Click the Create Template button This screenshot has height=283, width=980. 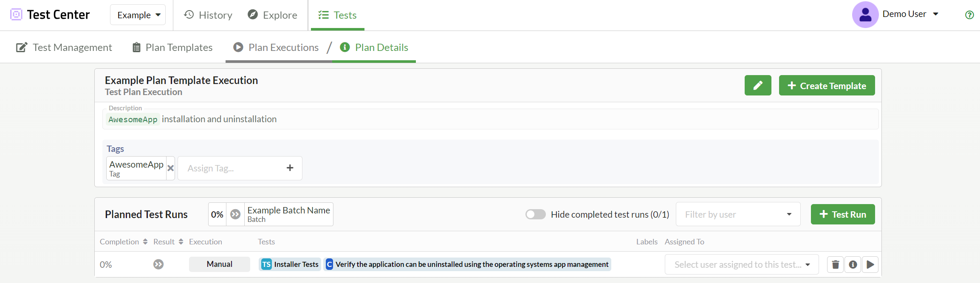click(x=827, y=85)
